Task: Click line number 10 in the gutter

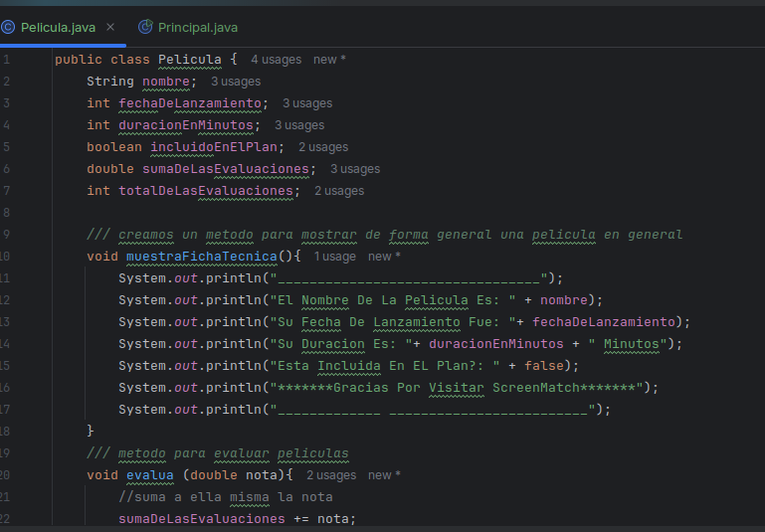Action: [x=6, y=257]
